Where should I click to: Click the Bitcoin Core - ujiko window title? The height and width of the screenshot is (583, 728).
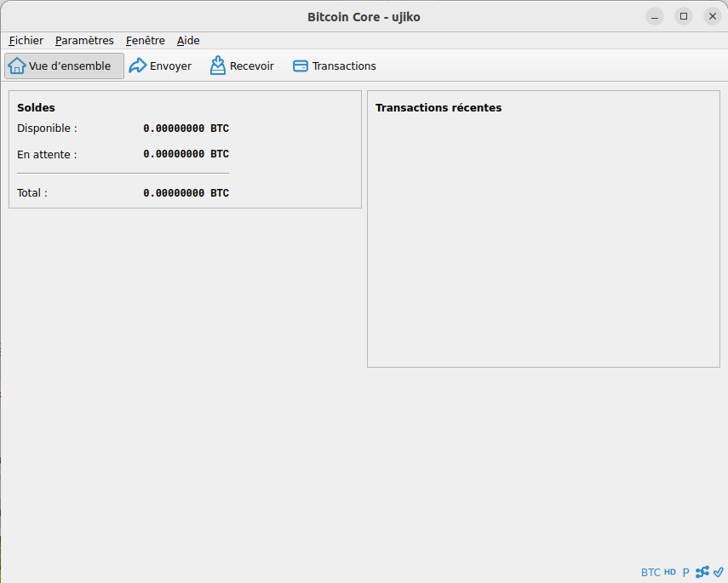point(364,17)
